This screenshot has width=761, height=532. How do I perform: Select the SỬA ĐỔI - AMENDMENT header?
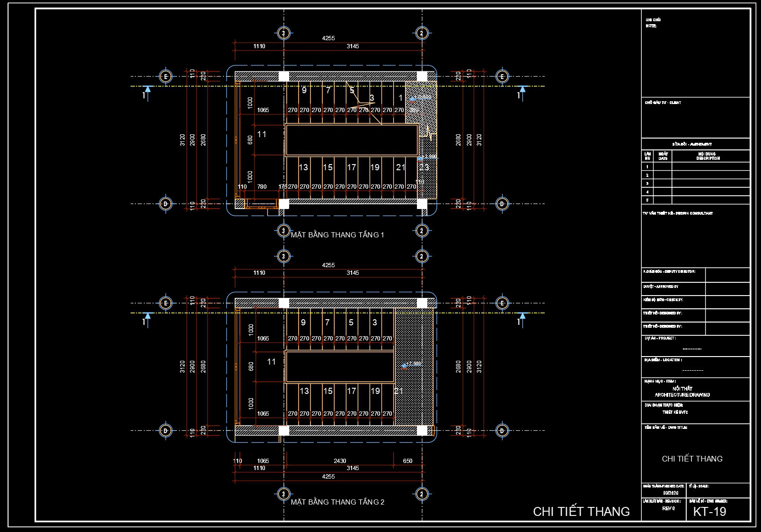(692, 144)
